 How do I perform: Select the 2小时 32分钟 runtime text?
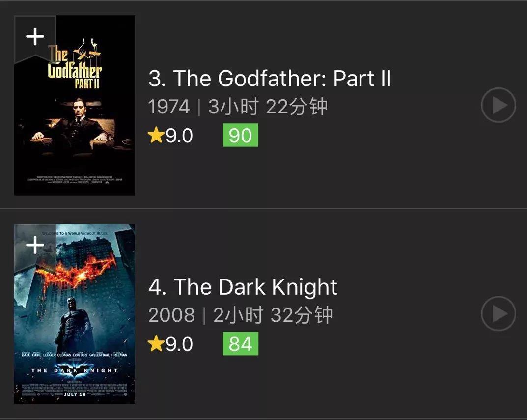click(273, 315)
